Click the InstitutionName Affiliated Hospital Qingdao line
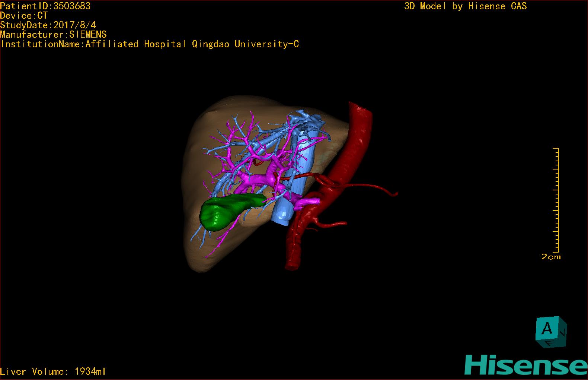The image size is (588, 380). pyautogui.click(x=150, y=44)
